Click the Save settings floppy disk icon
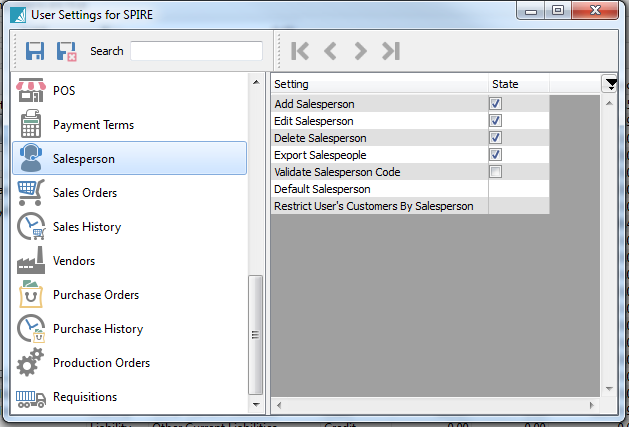Image resolution: width=629 pixels, height=427 pixels. tap(35, 51)
